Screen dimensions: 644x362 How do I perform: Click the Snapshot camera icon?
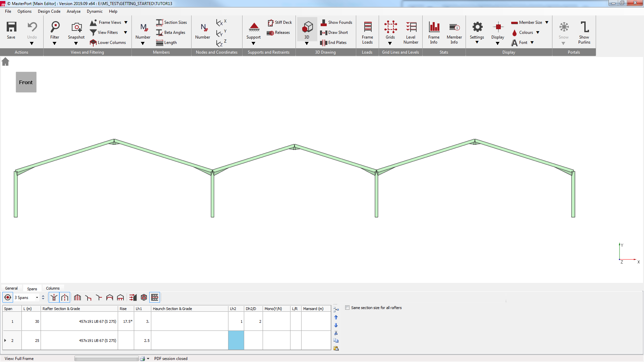click(76, 27)
